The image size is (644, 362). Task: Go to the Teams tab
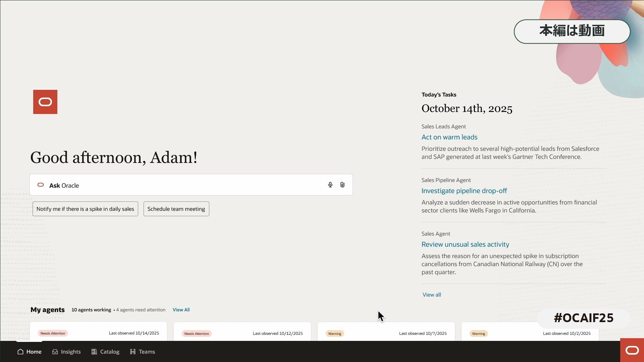pyautogui.click(x=147, y=352)
